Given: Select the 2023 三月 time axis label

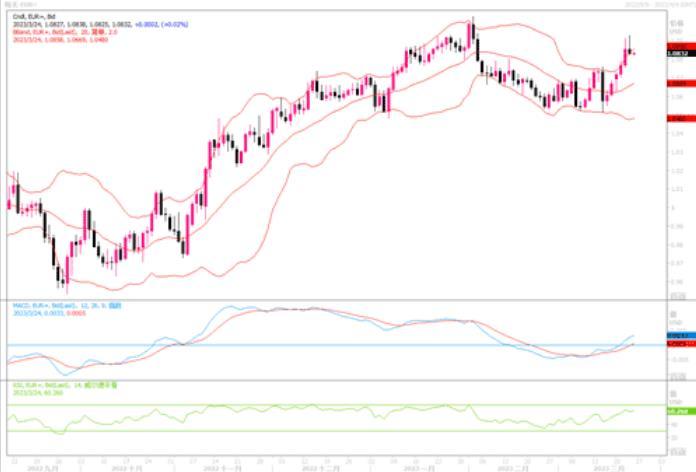Looking at the screenshot, I should (609, 467).
